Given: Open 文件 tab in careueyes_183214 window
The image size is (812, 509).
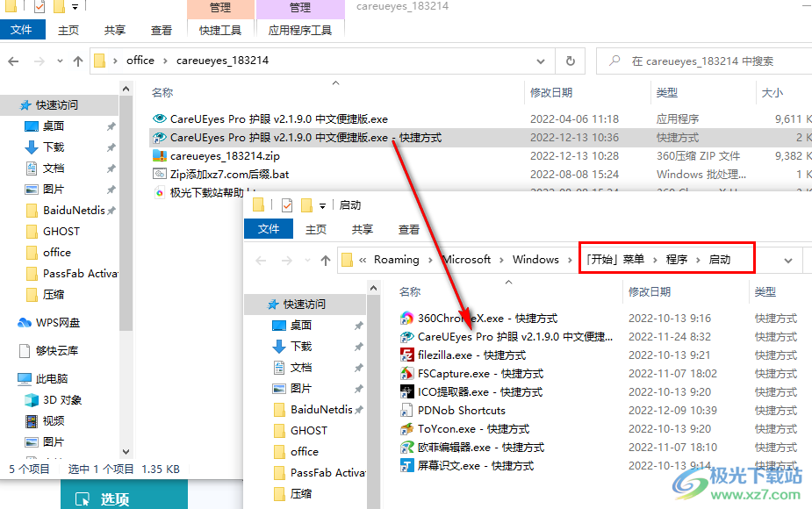Looking at the screenshot, I should point(22,30).
